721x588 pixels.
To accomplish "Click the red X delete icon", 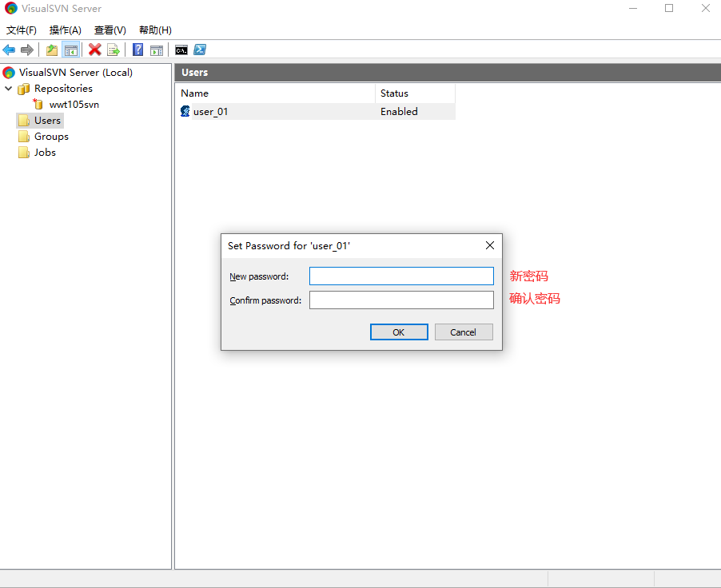I will click(x=94, y=50).
